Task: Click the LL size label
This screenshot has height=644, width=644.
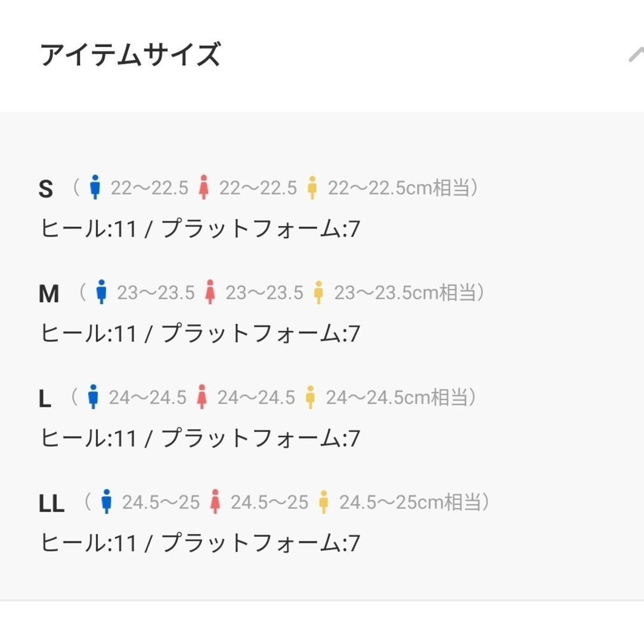Action: pos(51,503)
